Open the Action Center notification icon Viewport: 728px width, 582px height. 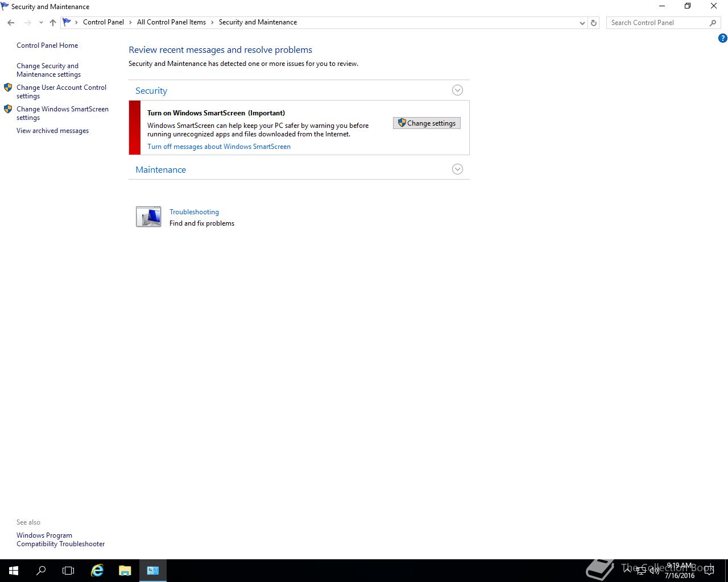click(709, 570)
